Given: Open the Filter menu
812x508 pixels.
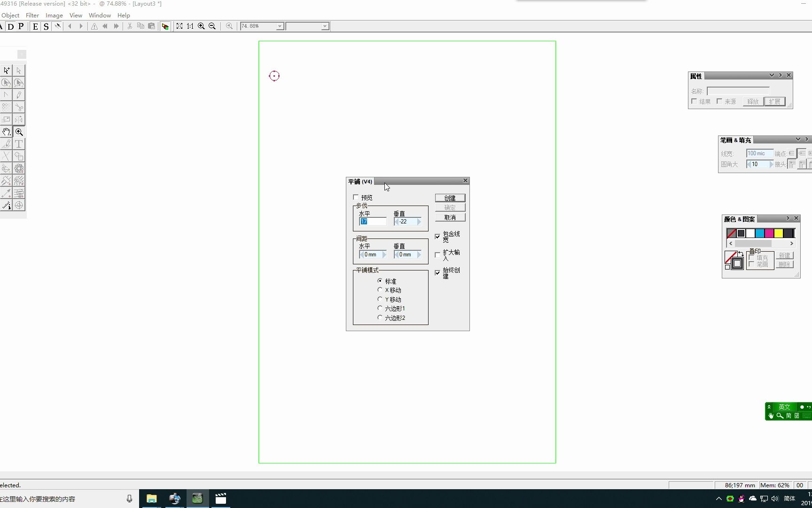Looking at the screenshot, I should [32, 16].
